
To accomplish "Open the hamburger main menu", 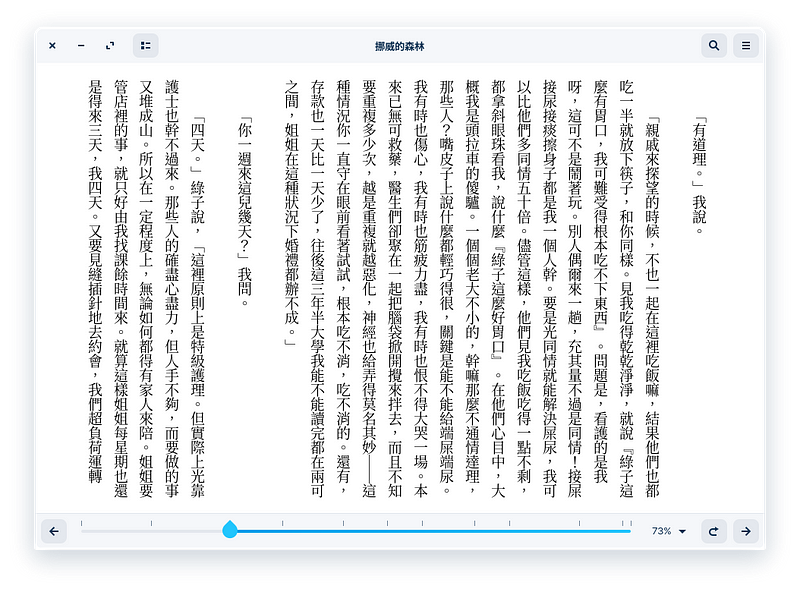I will click(746, 46).
